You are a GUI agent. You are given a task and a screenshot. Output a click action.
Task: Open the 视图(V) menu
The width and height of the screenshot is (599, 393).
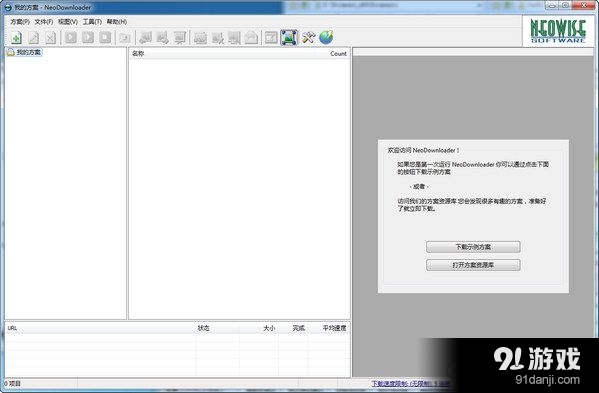click(x=68, y=22)
